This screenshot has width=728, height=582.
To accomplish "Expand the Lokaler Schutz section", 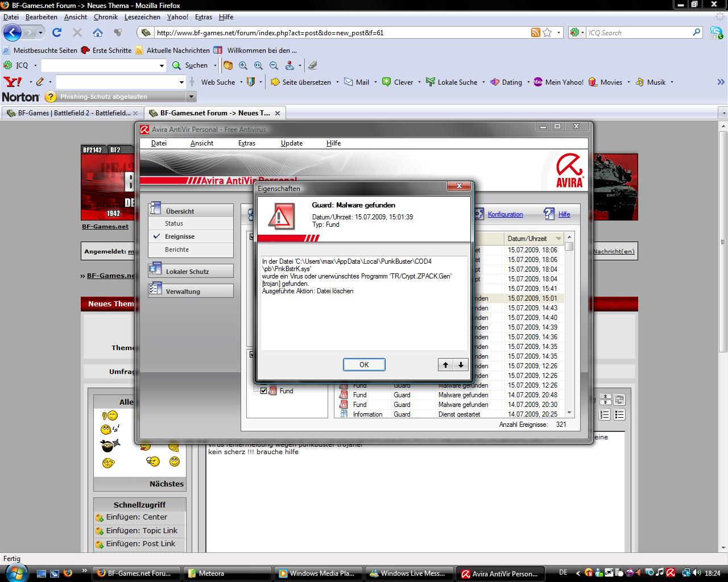I will [191, 271].
